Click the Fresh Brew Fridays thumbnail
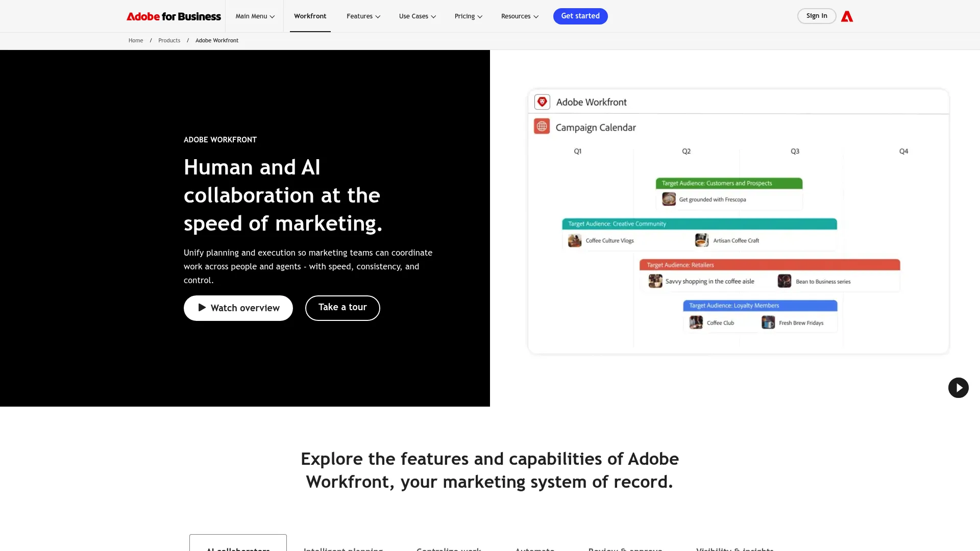The width and height of the screenshot is (980, 551). click(768, 322)
